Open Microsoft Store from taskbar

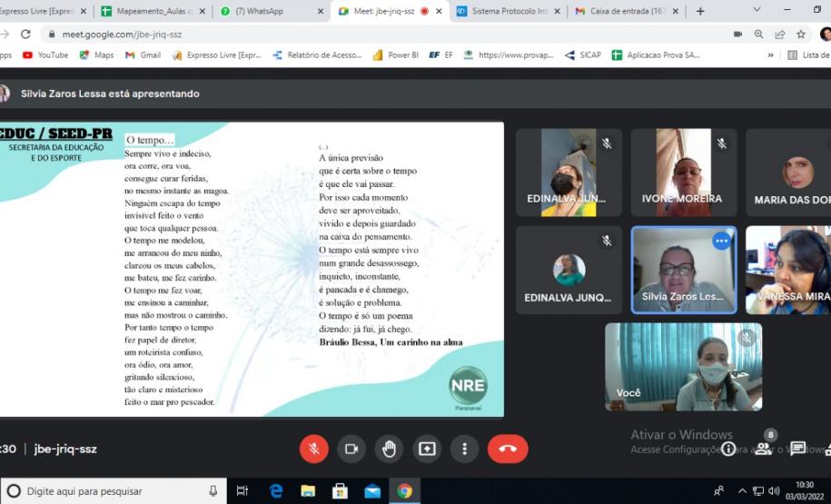340,491
